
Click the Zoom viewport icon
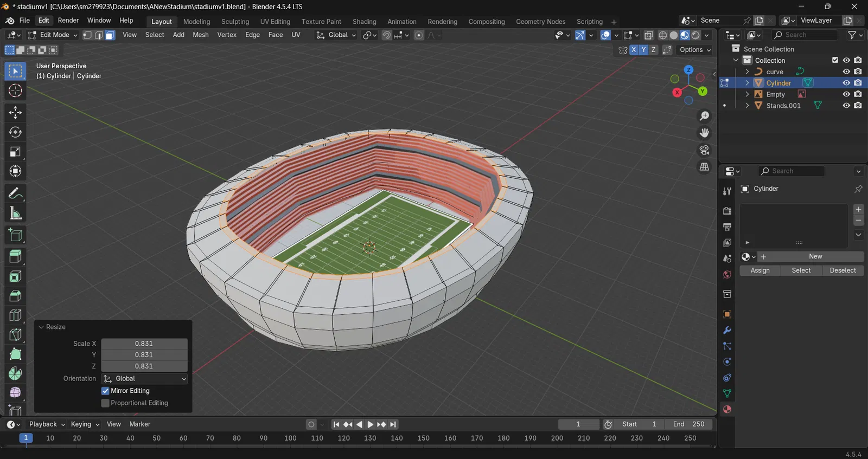coord(704,116)
